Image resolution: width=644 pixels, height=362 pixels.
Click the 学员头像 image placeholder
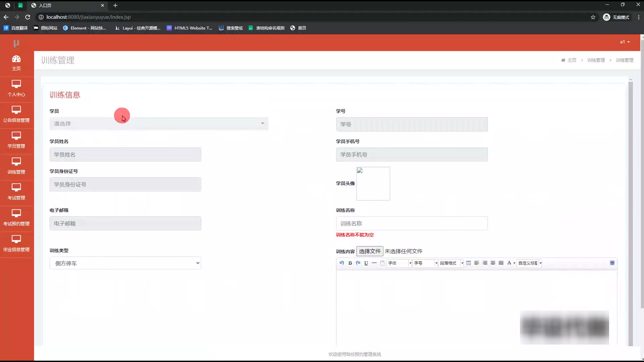tap(373, 184)
